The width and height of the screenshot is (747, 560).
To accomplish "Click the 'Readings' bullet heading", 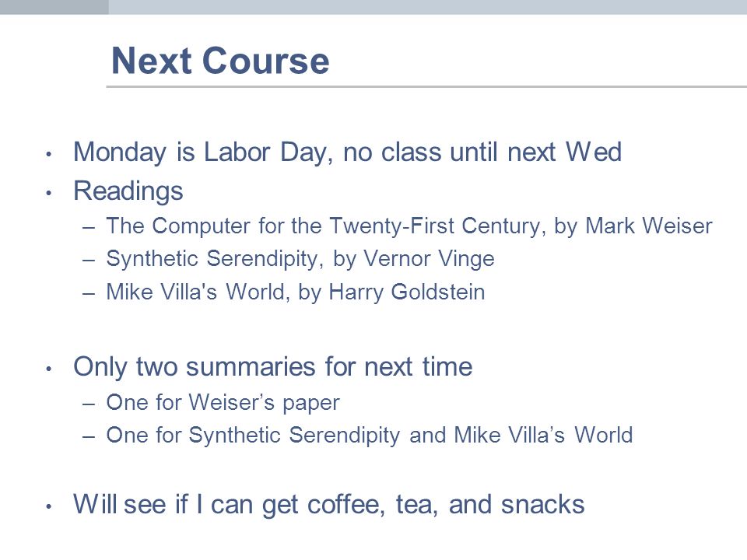I will coord(128,191).
